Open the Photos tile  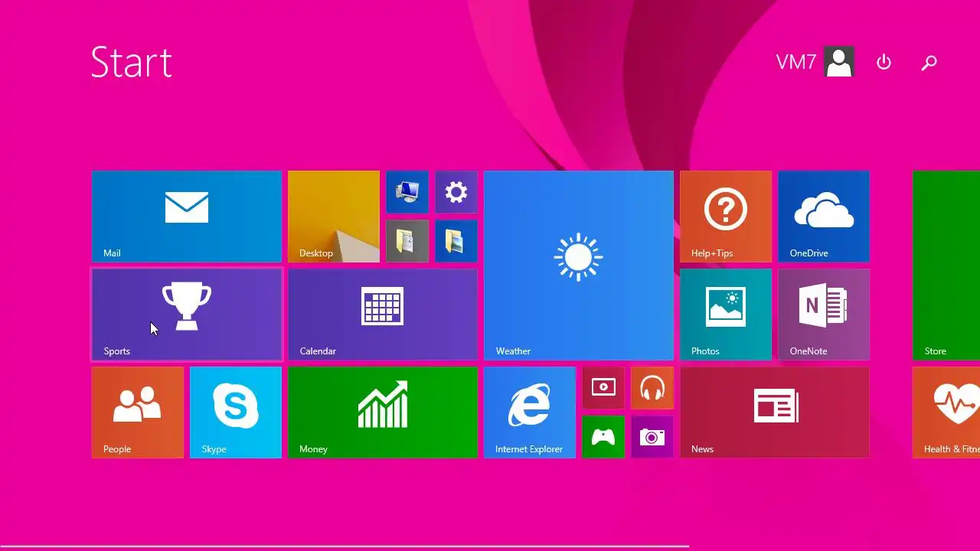click(726, 315)
